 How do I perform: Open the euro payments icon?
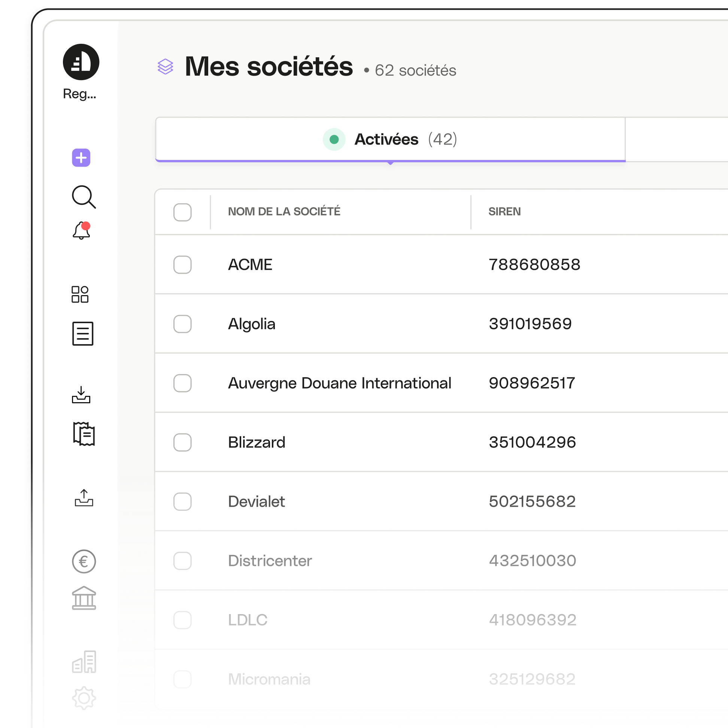click(84, 561)
